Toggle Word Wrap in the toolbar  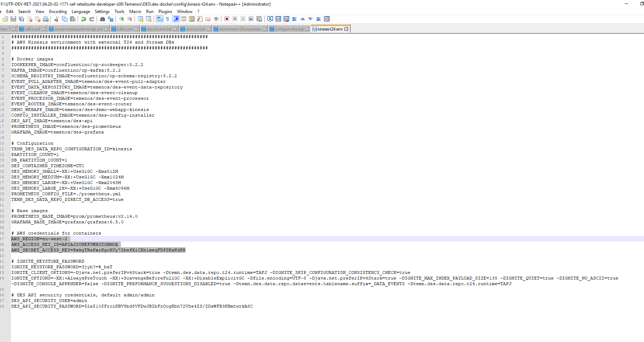click(159, 19)
